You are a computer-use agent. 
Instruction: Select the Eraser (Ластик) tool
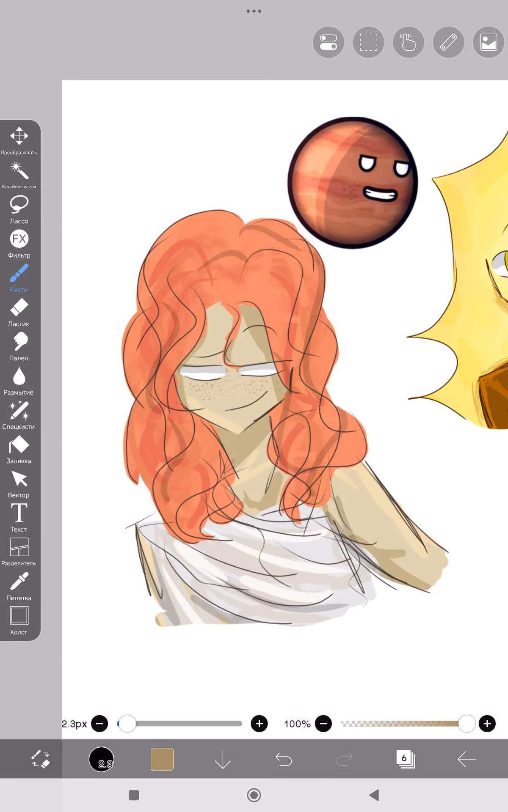pyautogui.click(x=19, y=313)
